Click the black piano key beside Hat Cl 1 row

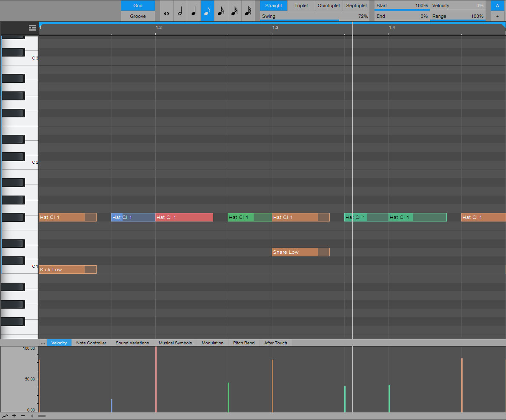13,217
